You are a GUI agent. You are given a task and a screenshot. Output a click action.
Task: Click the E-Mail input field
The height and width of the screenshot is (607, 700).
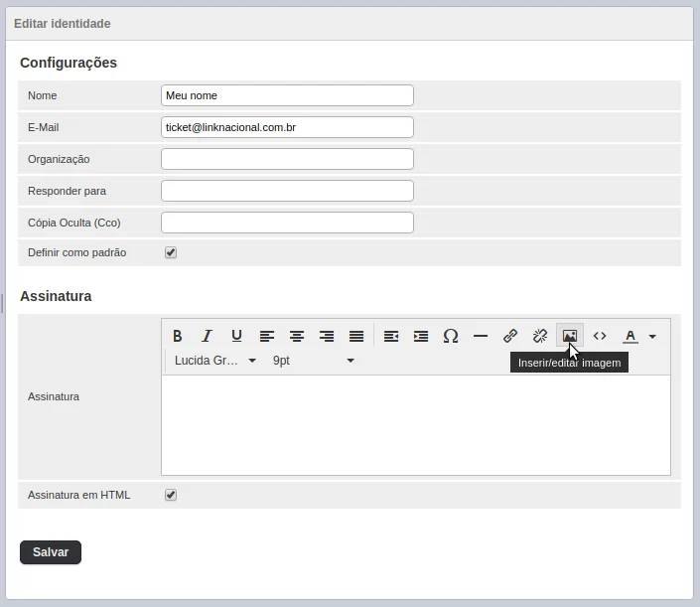coord(287,127)
